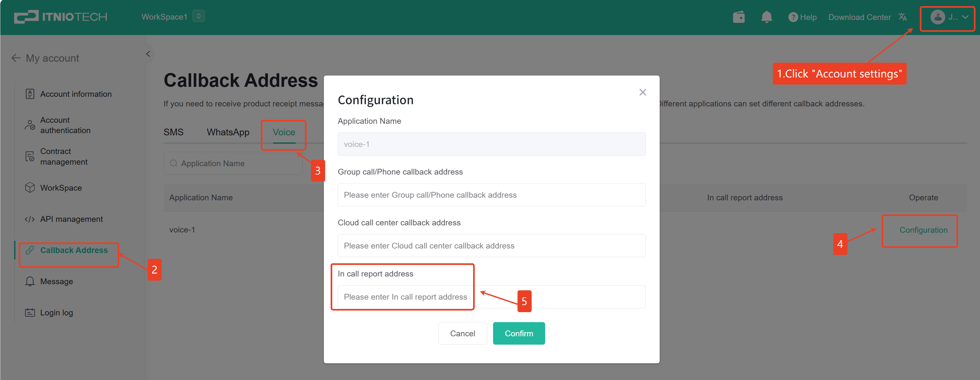Click the Help question mark icon
980x380 pixels.
click(x=792, y=17)
